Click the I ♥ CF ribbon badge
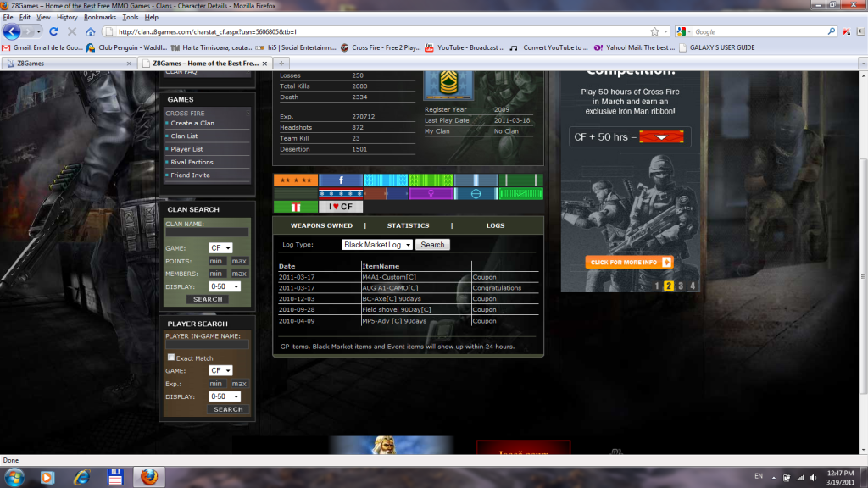Image resolution: width=868 pixels, height=488 pixels. point(341,207)
